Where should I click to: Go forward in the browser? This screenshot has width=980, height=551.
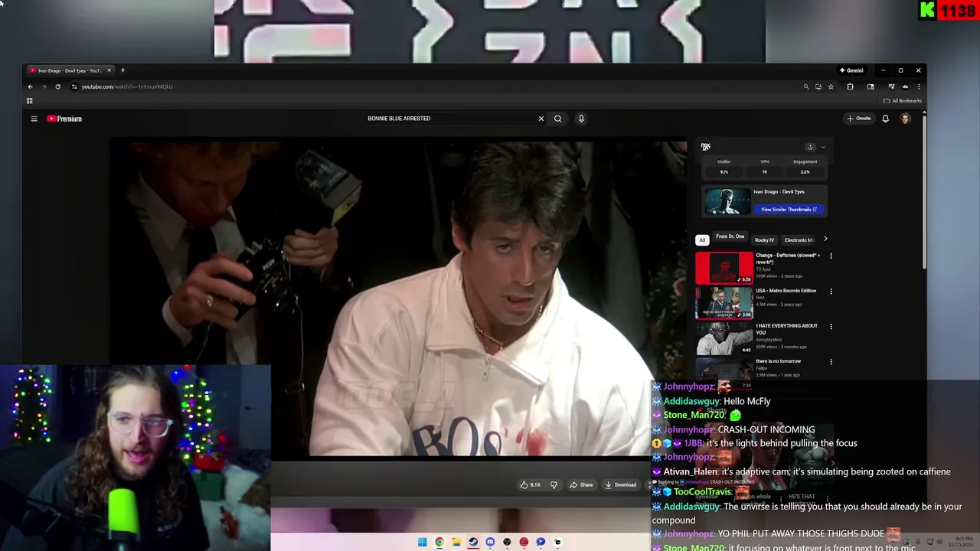pyautogui.click(x=44, y=86)
